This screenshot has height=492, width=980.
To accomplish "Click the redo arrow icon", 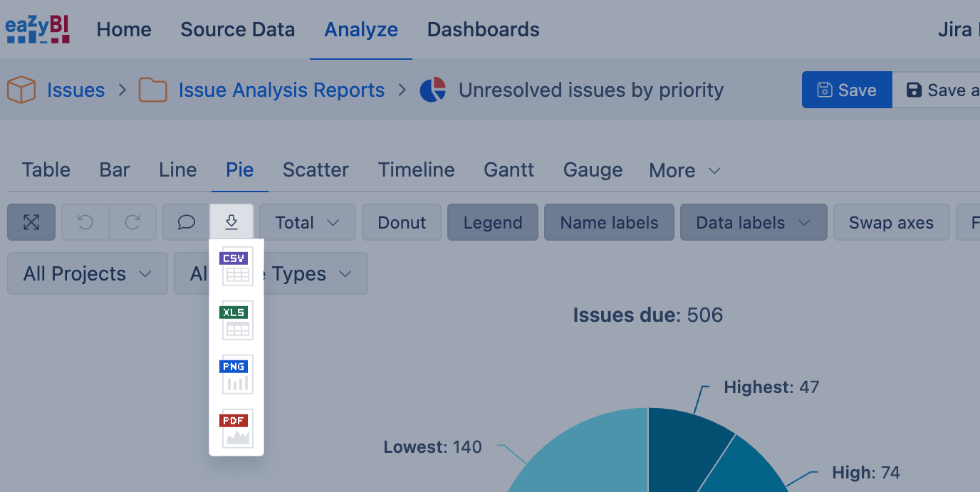I will [x=132, y=223].
